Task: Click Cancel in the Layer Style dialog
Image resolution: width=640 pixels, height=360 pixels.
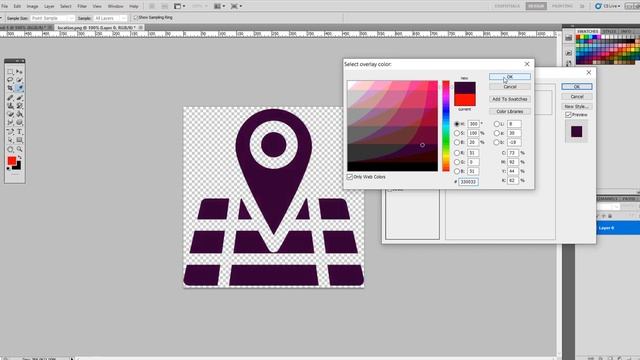Action: pyautogui.click(x=577, y=96)
